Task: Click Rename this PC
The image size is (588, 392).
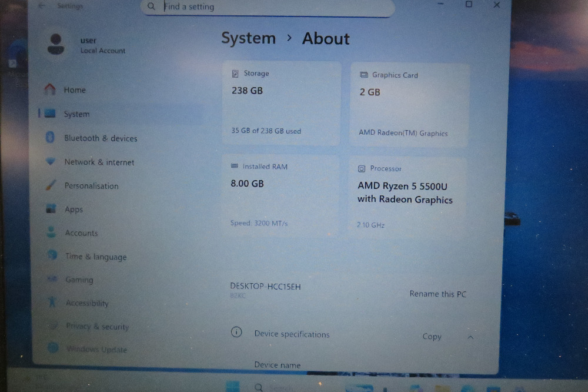Action: pos(438,294)
